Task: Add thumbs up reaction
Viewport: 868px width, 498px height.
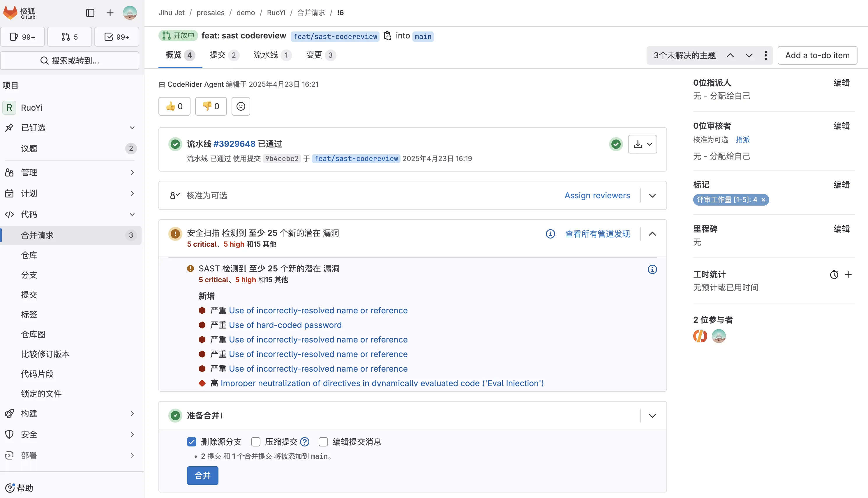Action: point(174,106)
